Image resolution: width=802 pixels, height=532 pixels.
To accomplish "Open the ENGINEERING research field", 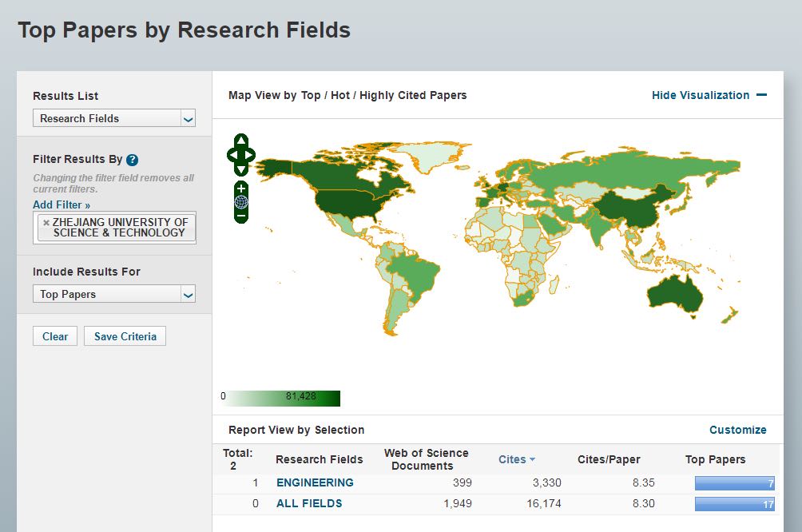I will point(315,482).
